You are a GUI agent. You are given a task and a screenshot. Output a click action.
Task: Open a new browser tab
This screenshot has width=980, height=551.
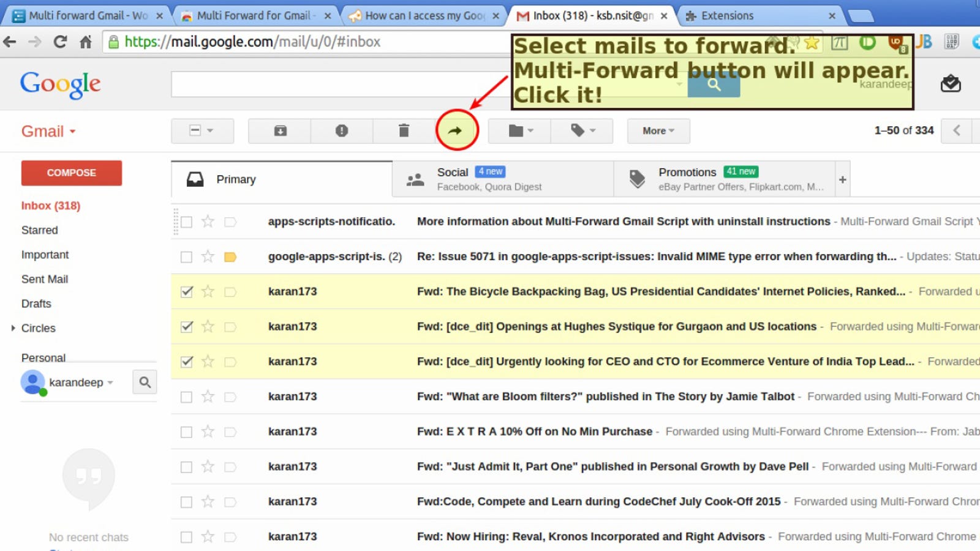coord(861,16)
